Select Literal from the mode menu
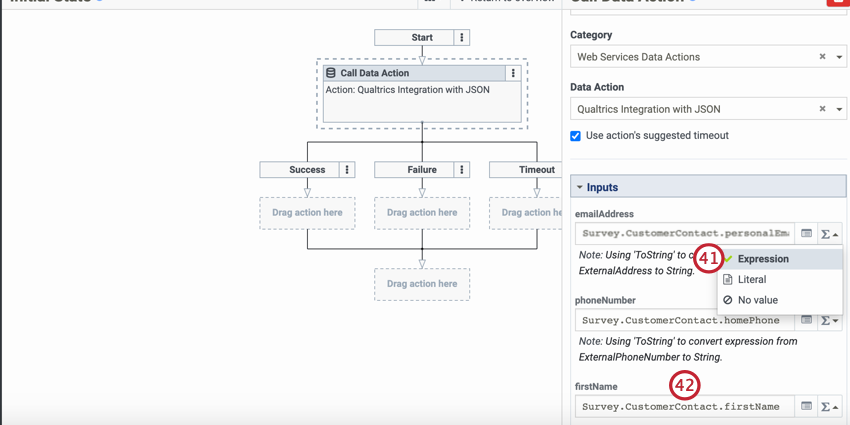 click(752, 280)
